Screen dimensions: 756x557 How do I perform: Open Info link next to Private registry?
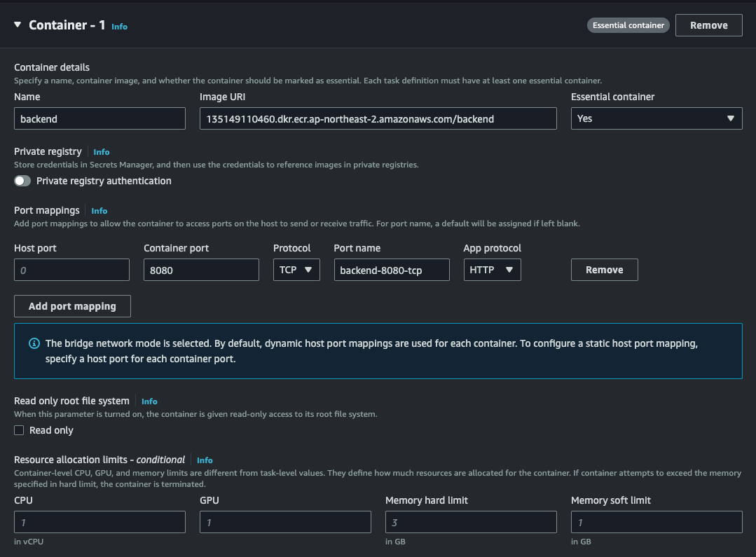[x=102, y=152]
